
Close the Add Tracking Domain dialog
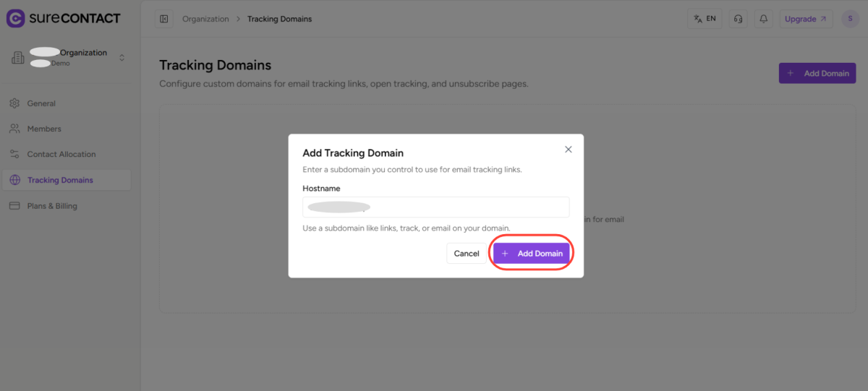pos(568,150)
